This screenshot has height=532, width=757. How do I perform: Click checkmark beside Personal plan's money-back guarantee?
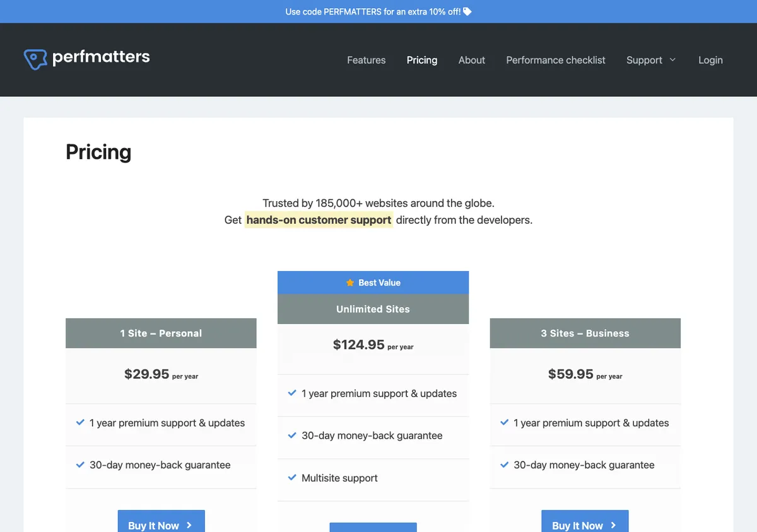pos(80,465)
